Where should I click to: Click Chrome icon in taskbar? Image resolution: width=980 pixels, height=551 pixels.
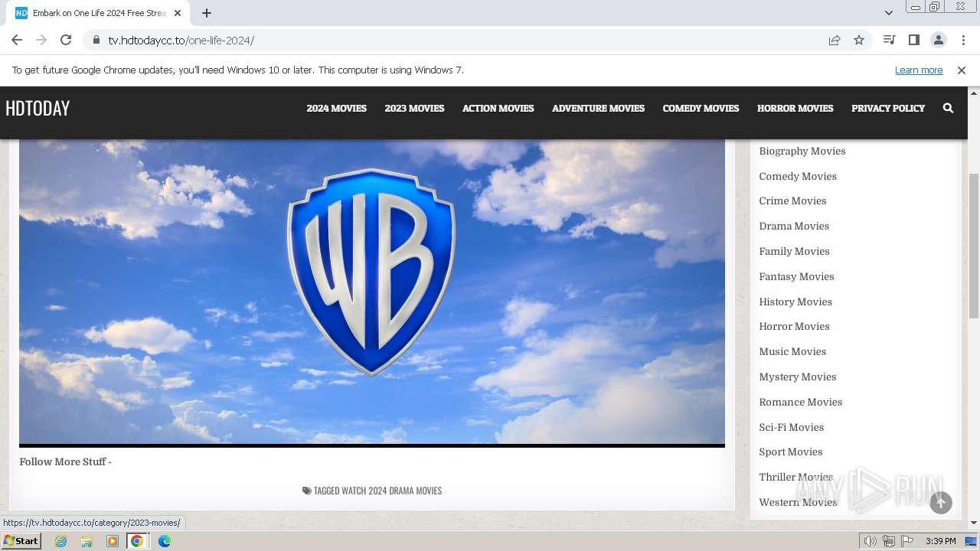tap(137, 541)
